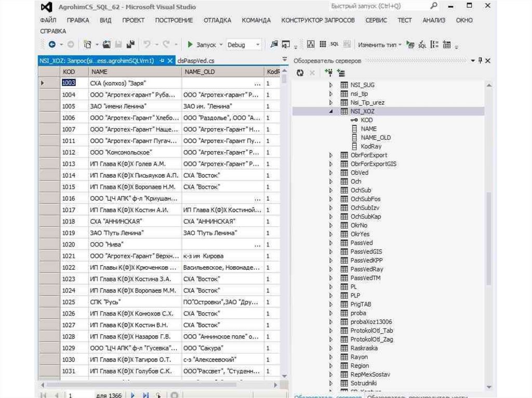Click the Connect to Database icon
This screenshot has height=398, width=532.
click(328, 73)
